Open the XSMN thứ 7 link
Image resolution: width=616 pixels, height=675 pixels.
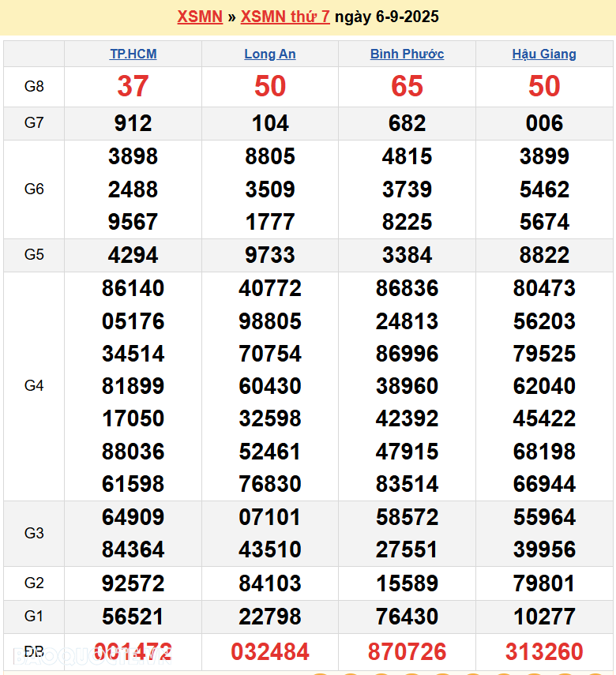tap(285, 17)
